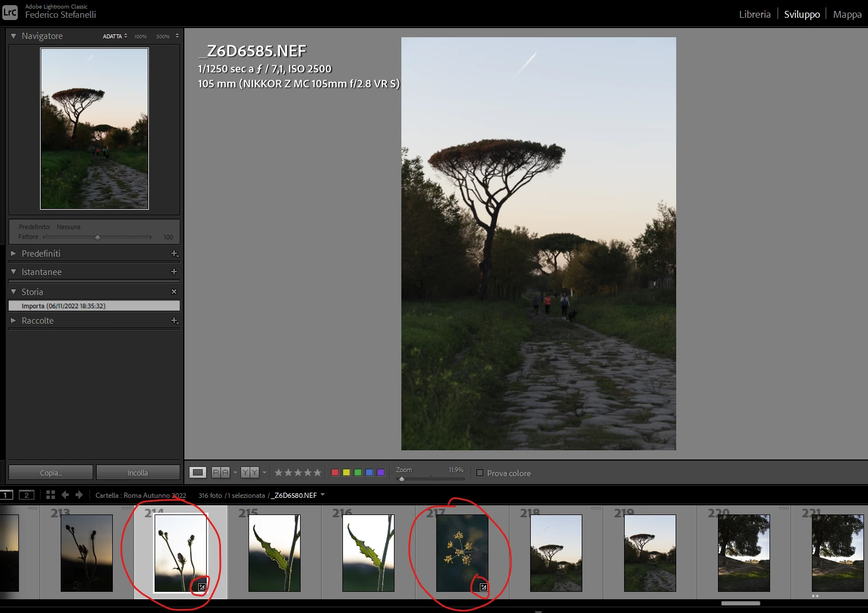This screenshot has width=868, height=613.
Task: Switch to Before/After R|A comparison view
Action: (220, 473)
